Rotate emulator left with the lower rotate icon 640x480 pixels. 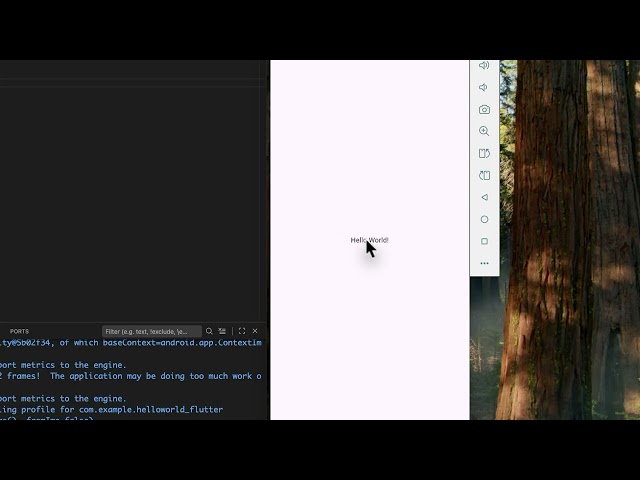[484, 176]
